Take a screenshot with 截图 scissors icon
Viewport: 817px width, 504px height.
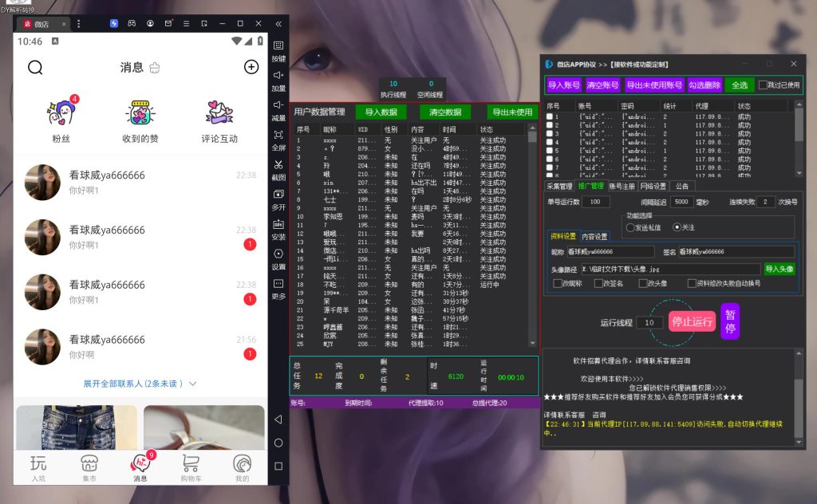[x=278, y=170]
